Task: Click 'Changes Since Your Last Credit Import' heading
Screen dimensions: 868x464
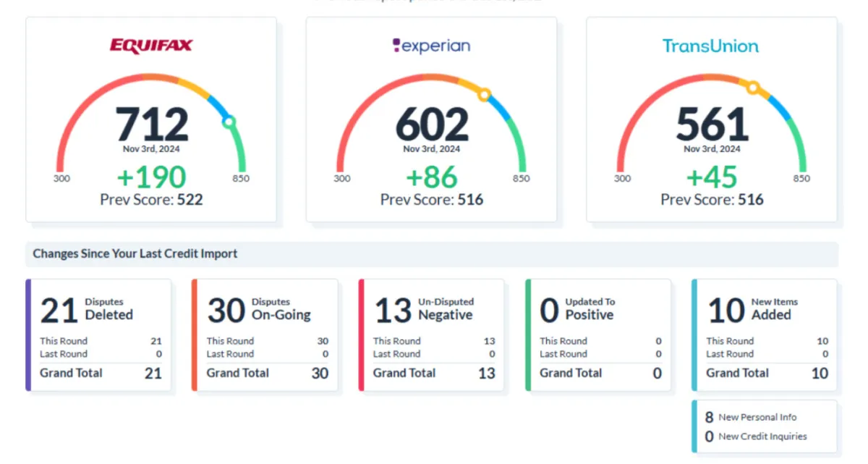Action: pyautogui.click(x=135, y=254)
